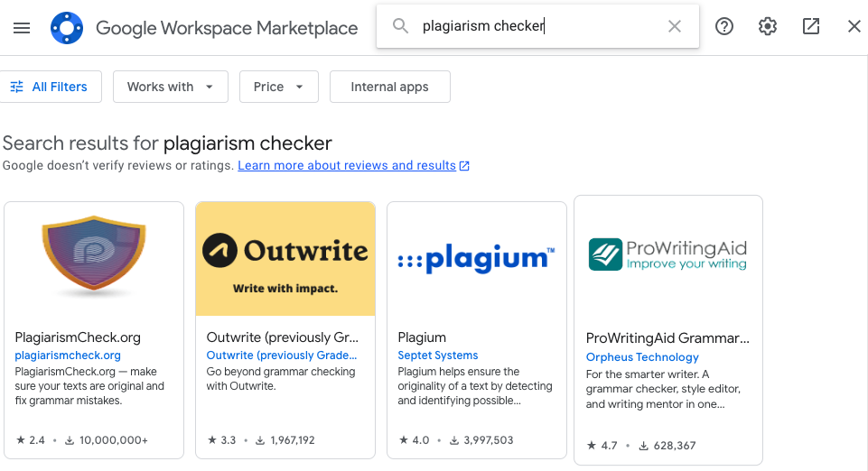Click the plagium logo image
This screenshot has height=471, width=868.
click(x=477, y=258)
